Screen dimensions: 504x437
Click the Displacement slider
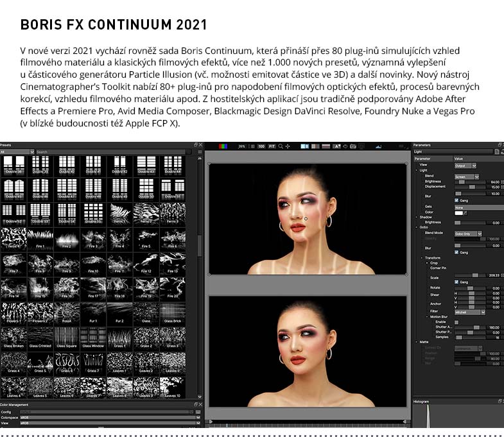pos(470,187)
